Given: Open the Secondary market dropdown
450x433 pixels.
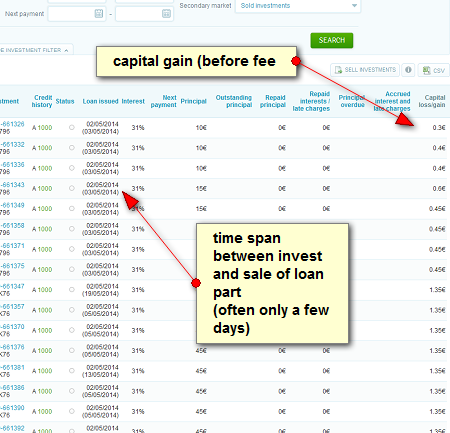Looking at the screenshot, I should pos(298,6).
